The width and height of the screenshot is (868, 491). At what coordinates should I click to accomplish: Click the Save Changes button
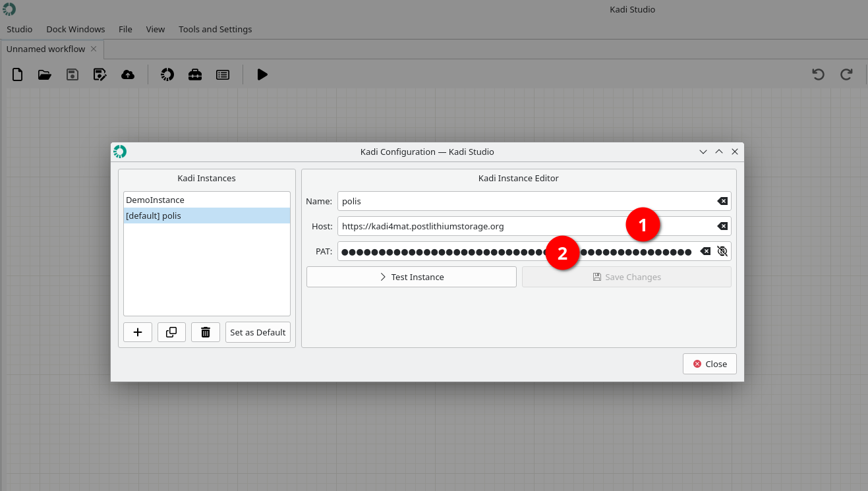click(627, 277)
